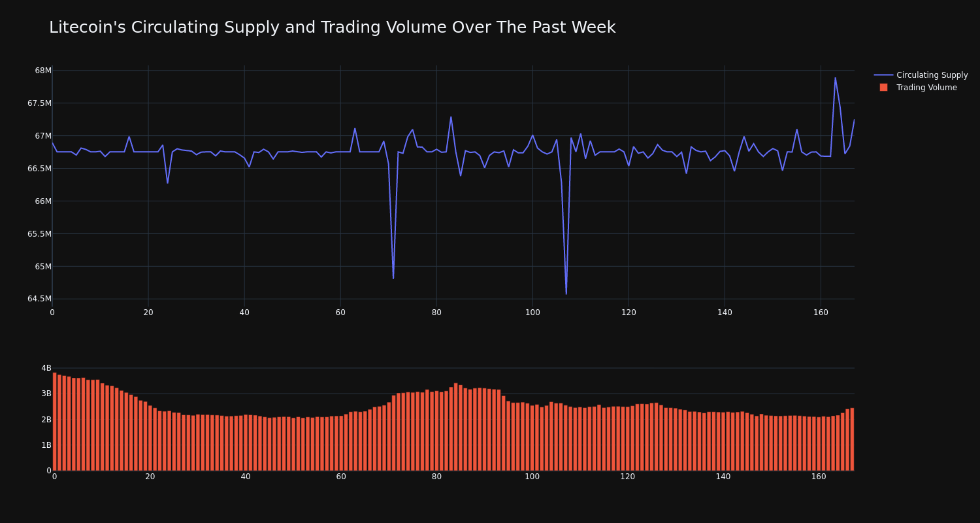Click the 4B label on volume axis
This screenshot has height=523, width=980.
(x=46, y=368)
